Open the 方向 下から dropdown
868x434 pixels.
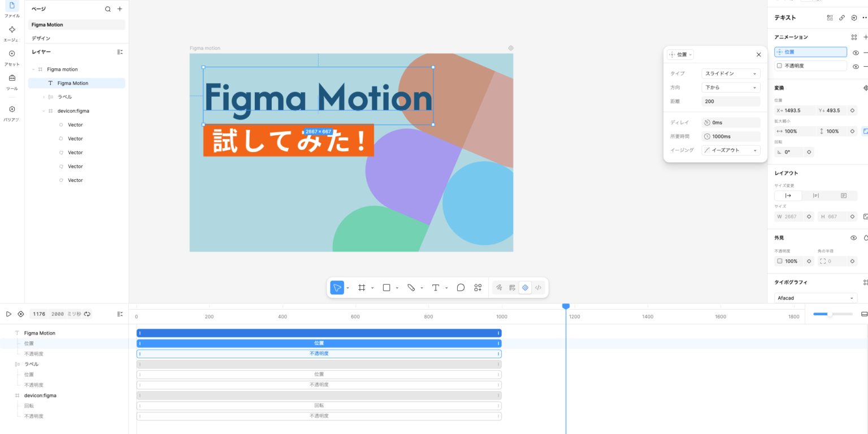coord(731,88)
